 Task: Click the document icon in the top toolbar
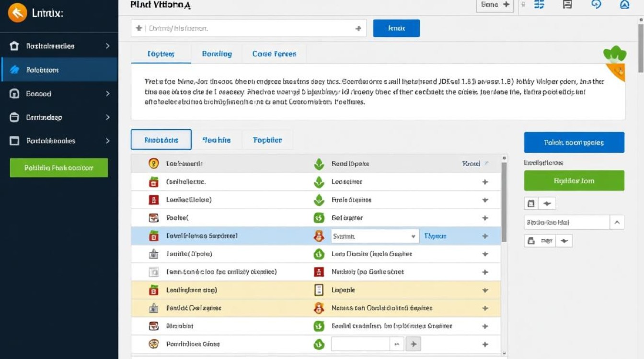pyautogui.click(x=567, y=5)
